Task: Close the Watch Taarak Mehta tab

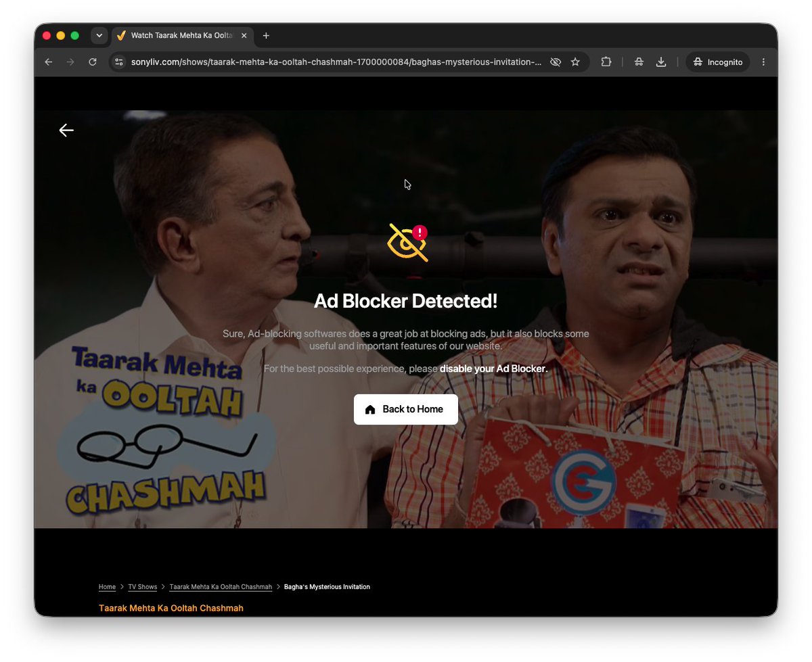Action: (244, 36)
